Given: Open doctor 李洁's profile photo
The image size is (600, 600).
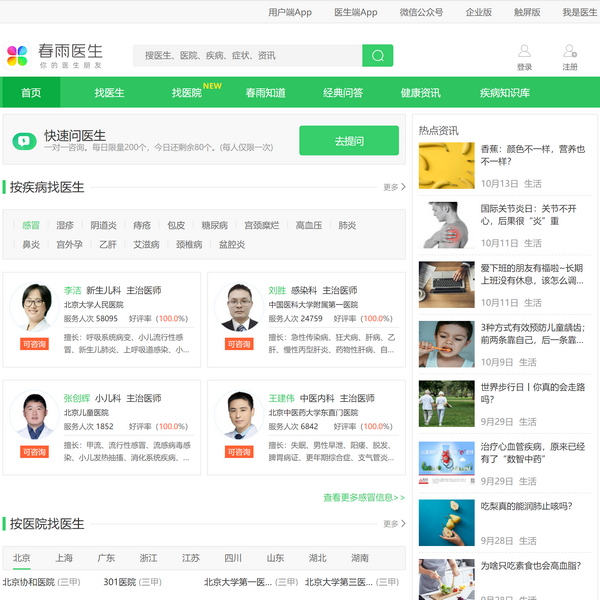Looking at the screenshot, I should (x=32, y=308).
